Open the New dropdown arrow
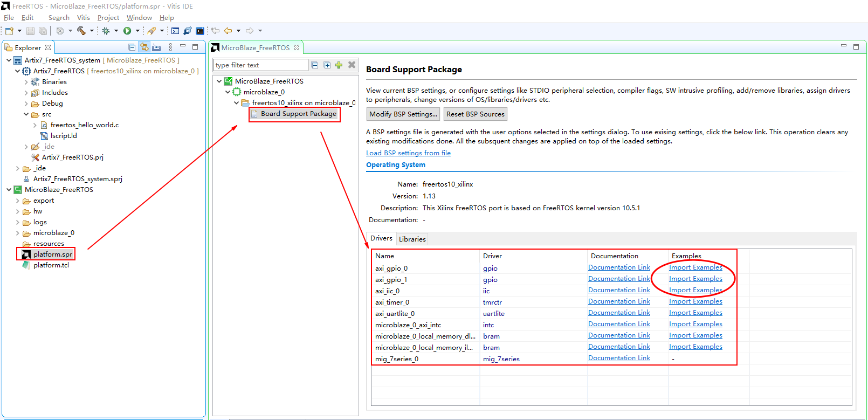The height and width of the screenshot is (420, 868). [19, 31]
